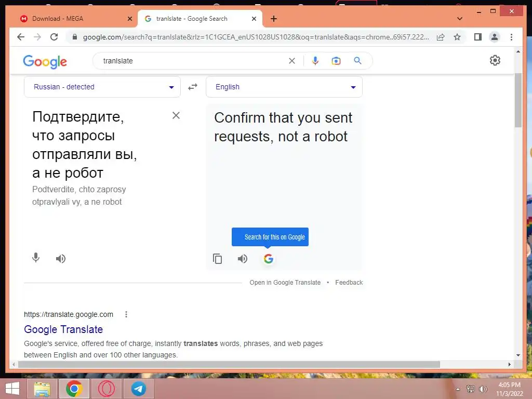This screenshot has width=532, height=399.
Task: Open Google quick settings gear
Action: pos(495,60)
